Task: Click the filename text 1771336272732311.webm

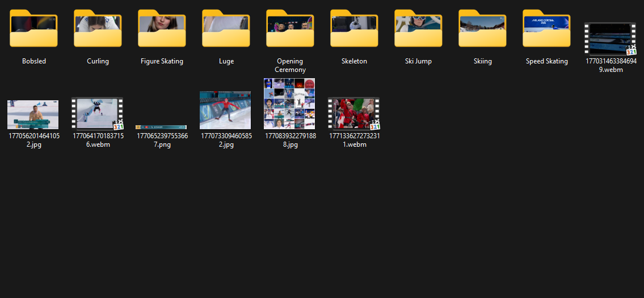Action: 354,140
